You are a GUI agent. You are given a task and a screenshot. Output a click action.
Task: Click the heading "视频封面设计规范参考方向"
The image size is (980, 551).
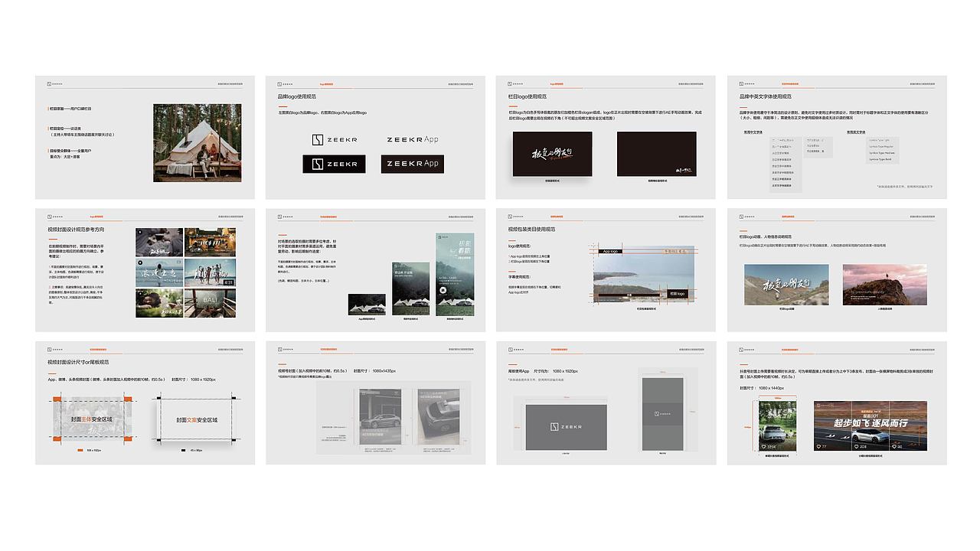(x=76, y=230)
